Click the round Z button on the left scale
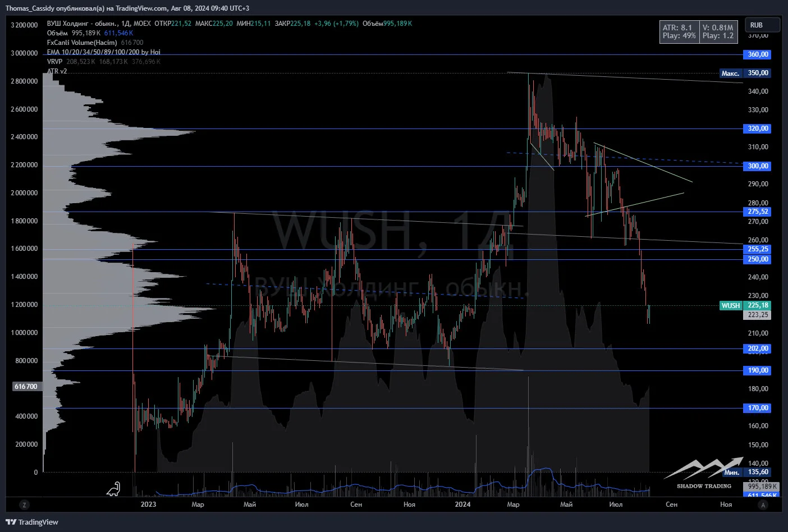 coord(24,505)
